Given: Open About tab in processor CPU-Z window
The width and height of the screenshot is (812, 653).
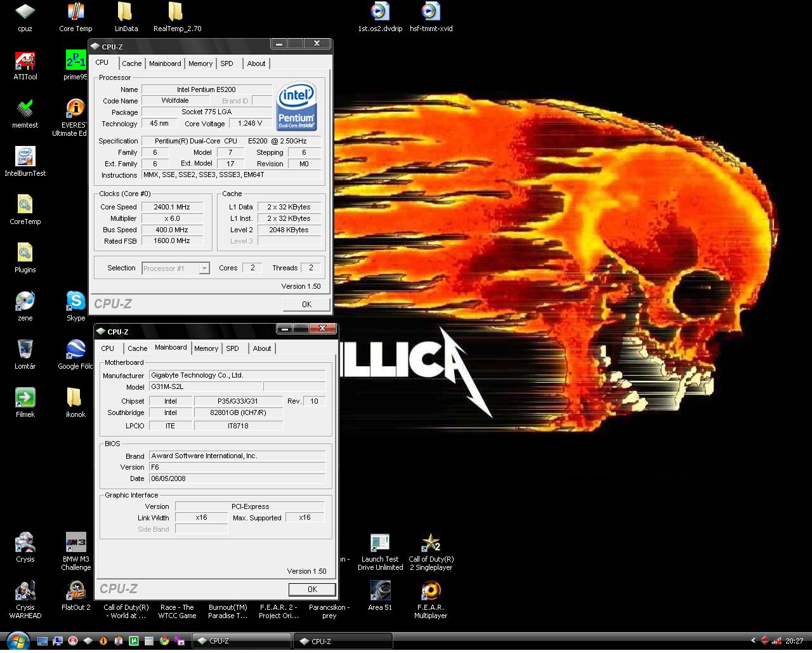Looking at the screenshot, I should click(x=256, y=63).
